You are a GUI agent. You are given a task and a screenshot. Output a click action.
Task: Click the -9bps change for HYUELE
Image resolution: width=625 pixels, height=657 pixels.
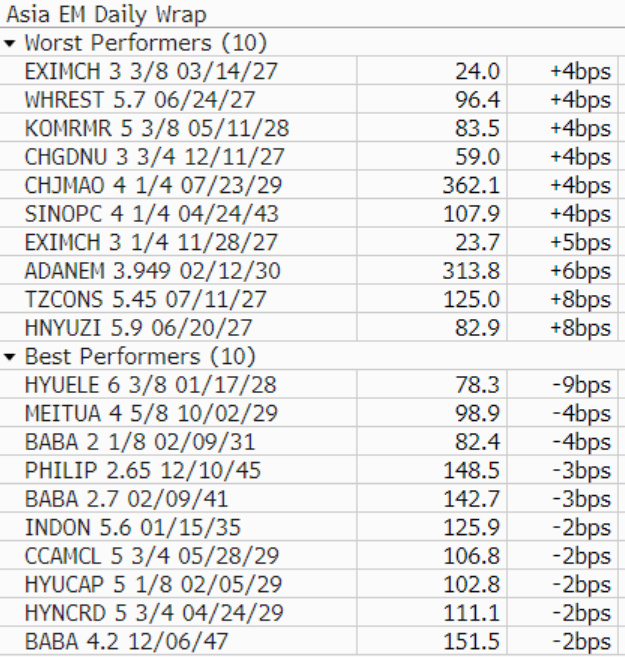tap(580, 385)
